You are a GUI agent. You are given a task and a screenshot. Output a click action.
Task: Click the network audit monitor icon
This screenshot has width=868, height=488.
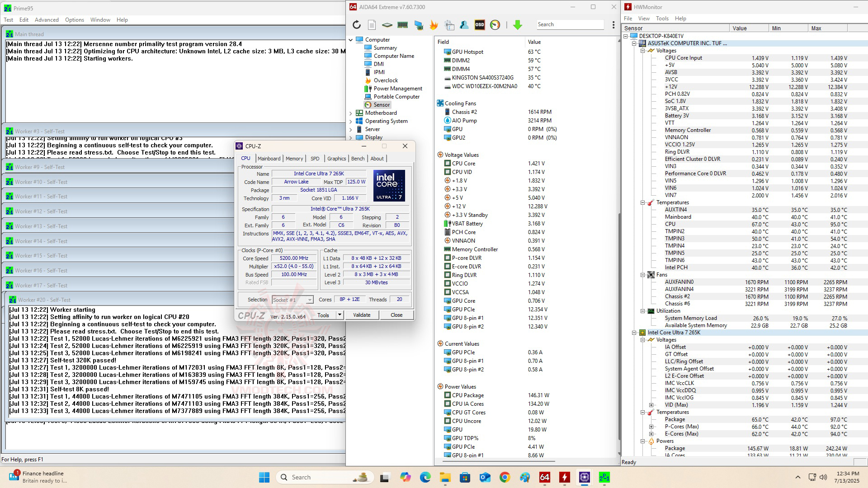click(419, 25)
